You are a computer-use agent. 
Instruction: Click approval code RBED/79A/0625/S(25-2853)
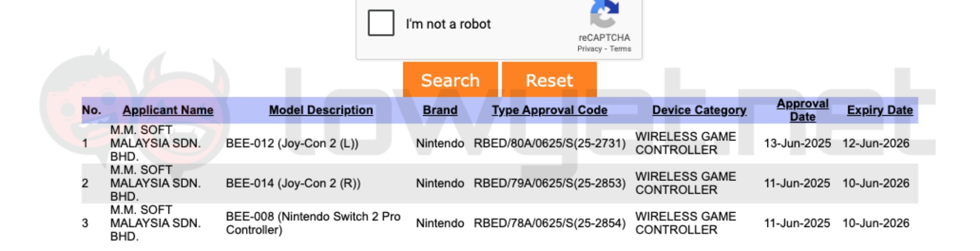point(550,183)
